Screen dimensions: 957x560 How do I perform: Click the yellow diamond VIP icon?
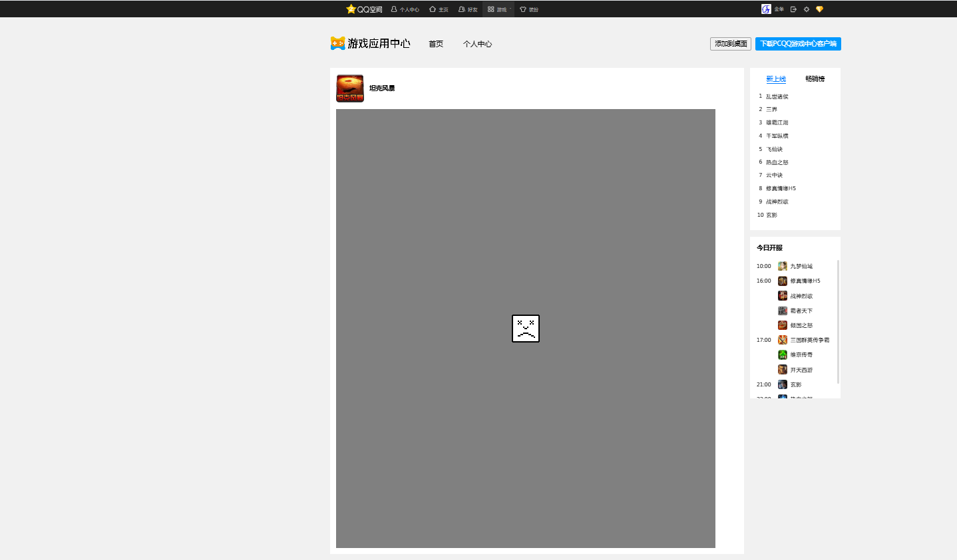819,9
